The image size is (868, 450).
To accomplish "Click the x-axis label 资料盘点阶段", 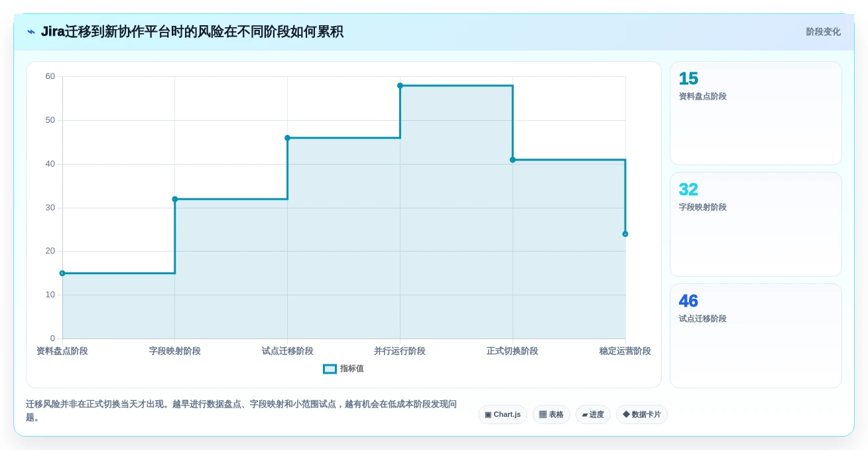I will point(62,351).
